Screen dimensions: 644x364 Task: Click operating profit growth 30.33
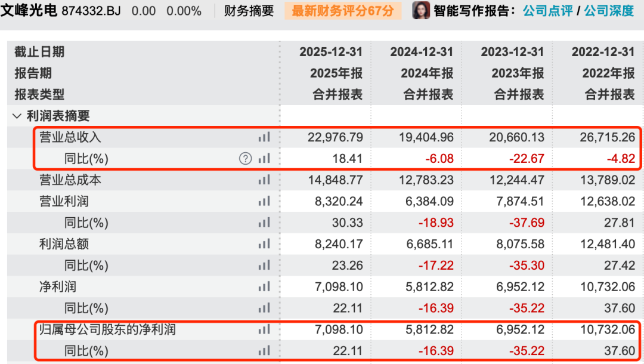tap(348, 223)
